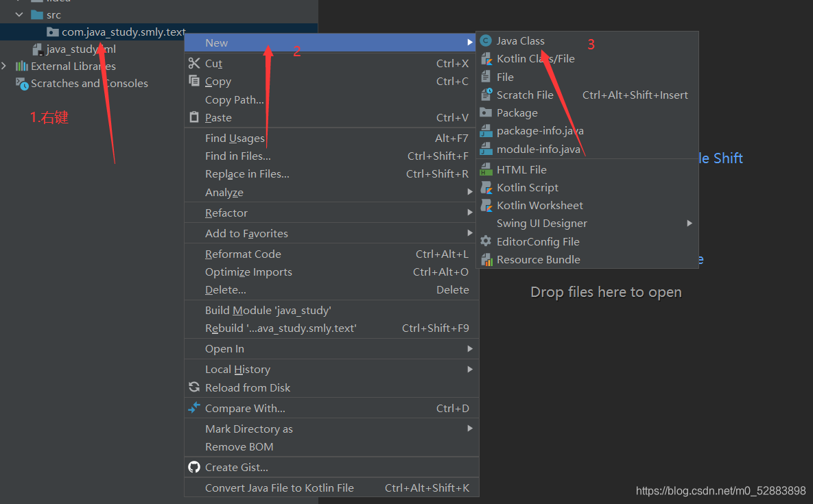Click the File document icon in submenu
The height and width of the screenshot is (504, 813).
click(x=486, y=77)
